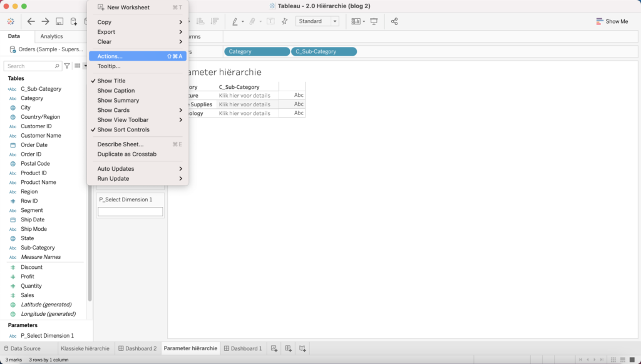The image size is (641, 364).
Task: Click the new dashboard icon in tab bar
Action: click(288, 348)
